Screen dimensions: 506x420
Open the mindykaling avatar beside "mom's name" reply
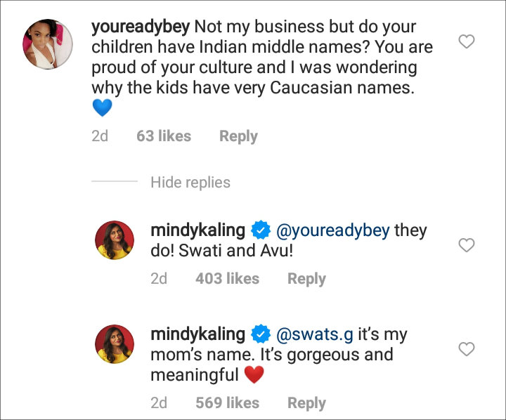tap(115, 344)
